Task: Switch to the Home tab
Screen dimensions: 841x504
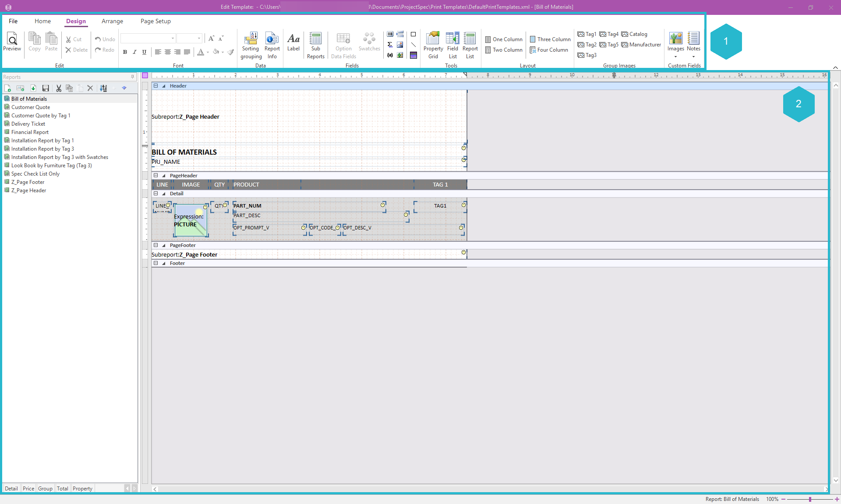Action: point(42,21)
